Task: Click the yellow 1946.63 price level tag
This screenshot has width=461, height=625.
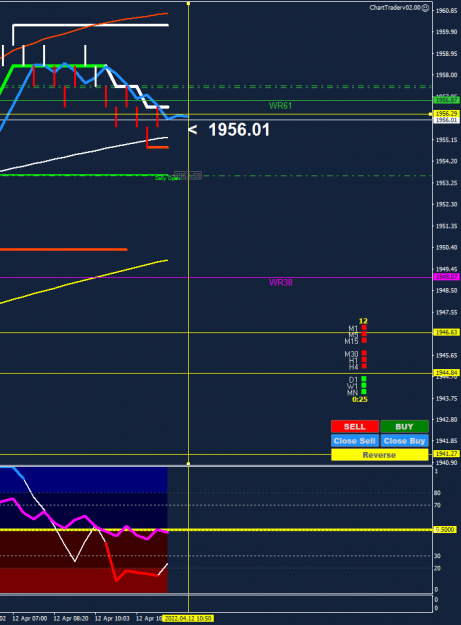Action: coord(447,332)
